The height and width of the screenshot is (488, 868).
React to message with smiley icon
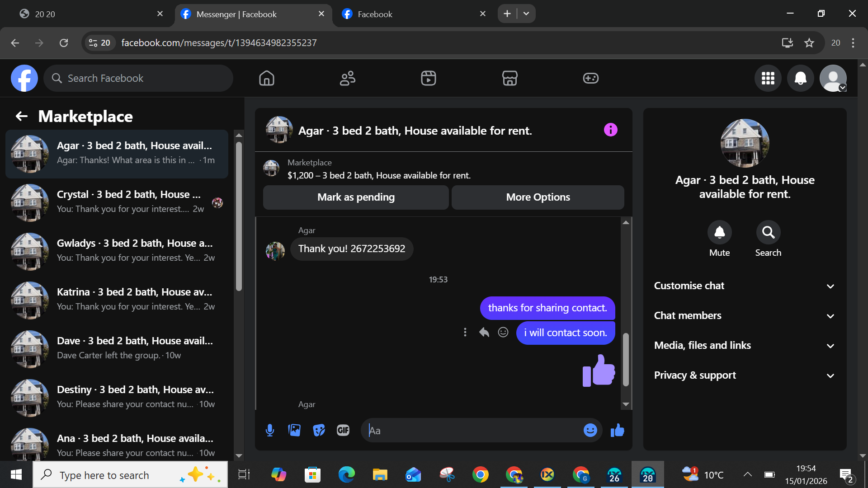(x=503, y=333)
